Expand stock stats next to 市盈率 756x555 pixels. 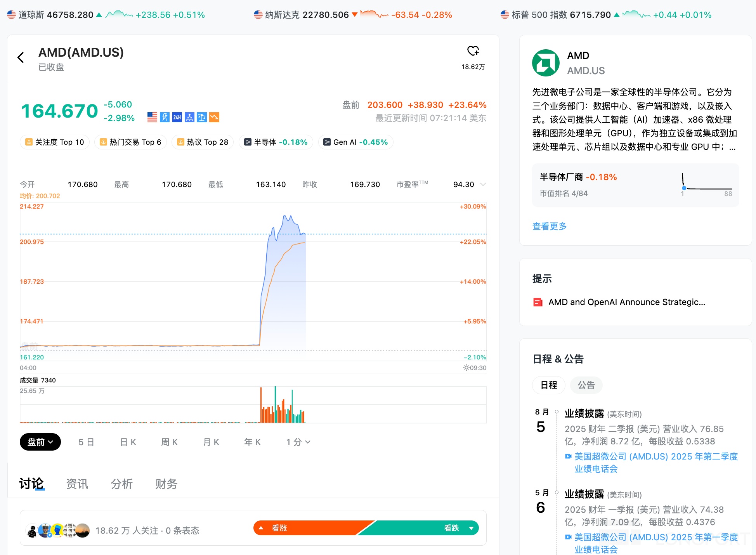[x=483, y=184]
